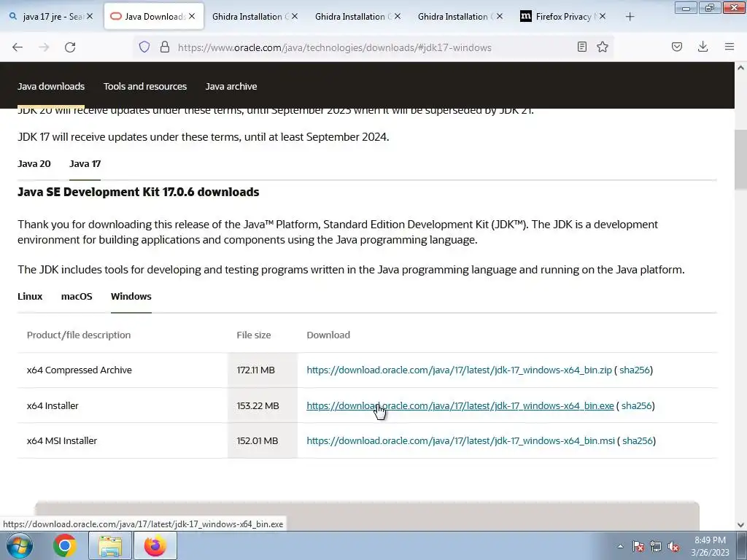Image resolution: width=747 pixels, height=560 pixels.
Task: Click the page scrollbar up arrow
Action: tap(740, 68)
